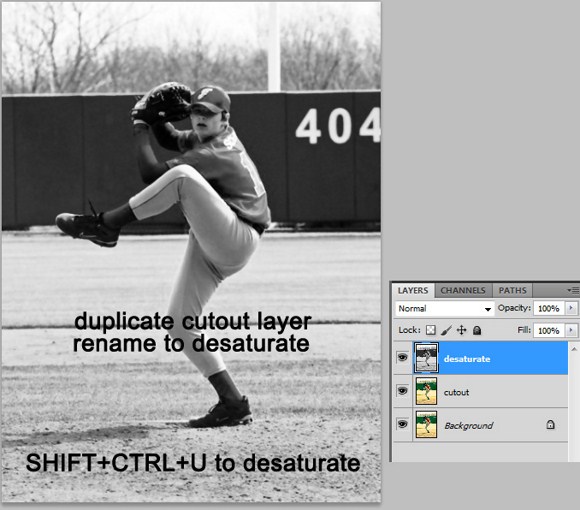Toggle lock image pixels brush icon

[x=446, y=330]
